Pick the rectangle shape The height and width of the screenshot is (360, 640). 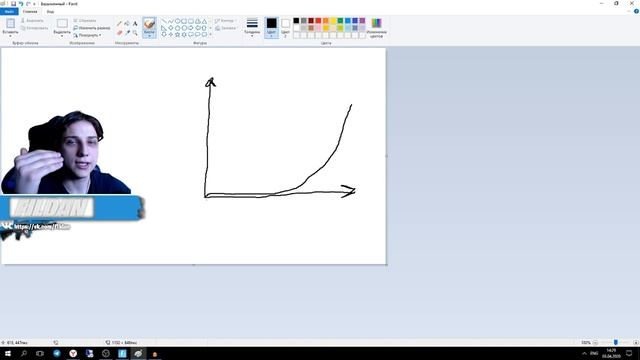(x=184, y=21)
